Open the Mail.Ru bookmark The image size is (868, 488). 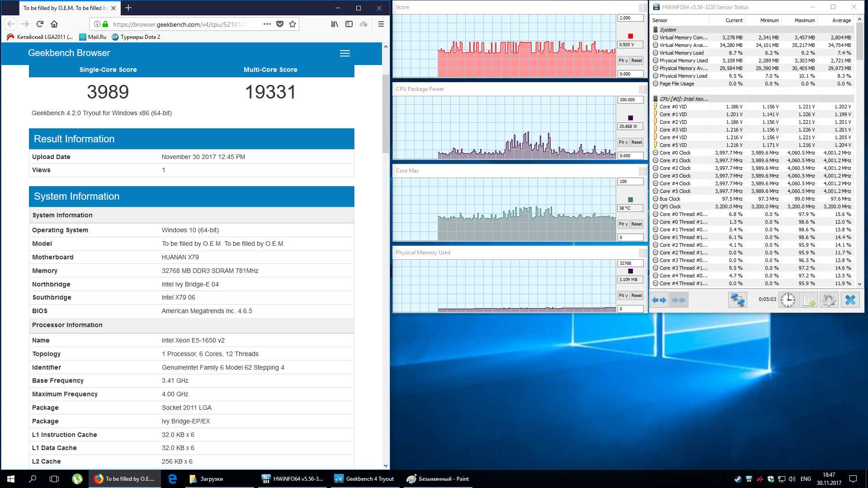[93, 37]
